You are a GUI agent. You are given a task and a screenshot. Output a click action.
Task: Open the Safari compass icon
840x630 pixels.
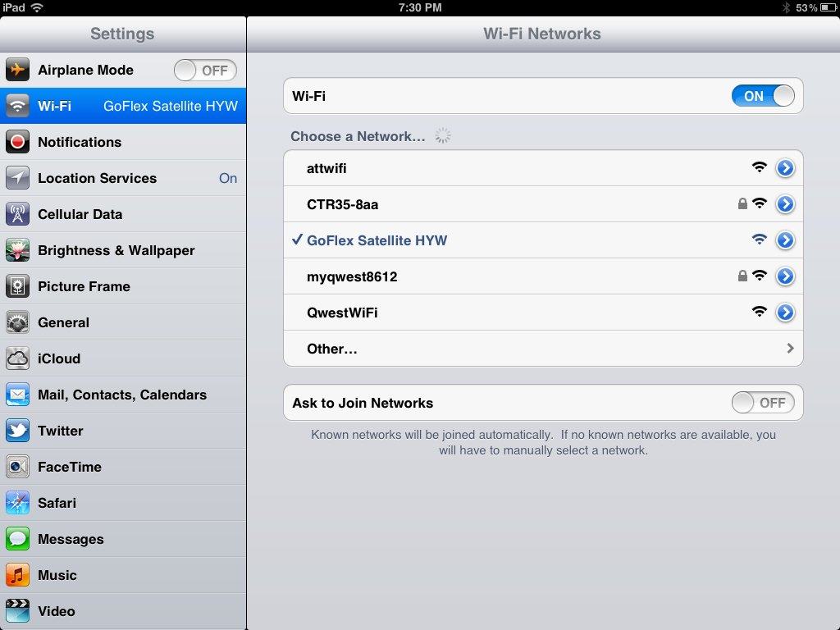[17, 503]
